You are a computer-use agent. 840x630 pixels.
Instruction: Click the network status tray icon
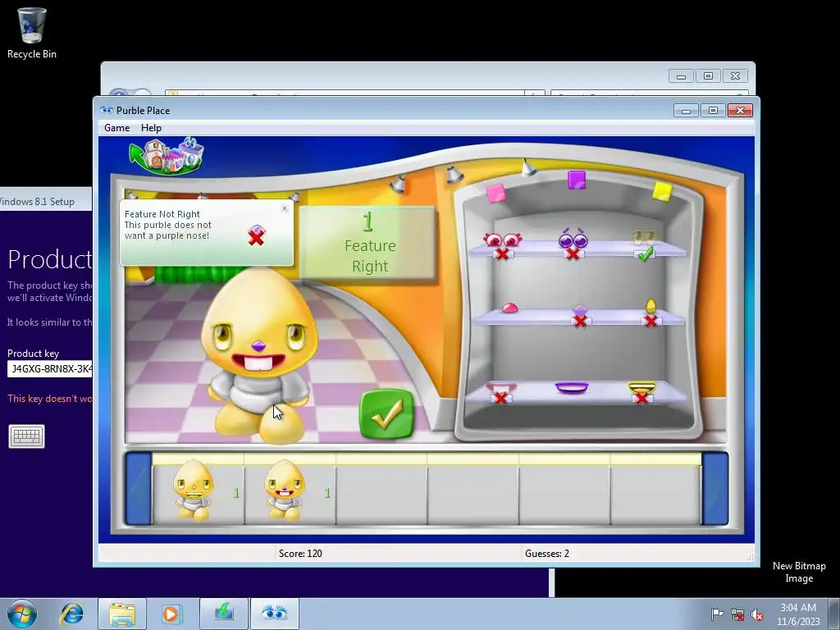[x=737, y=614]
